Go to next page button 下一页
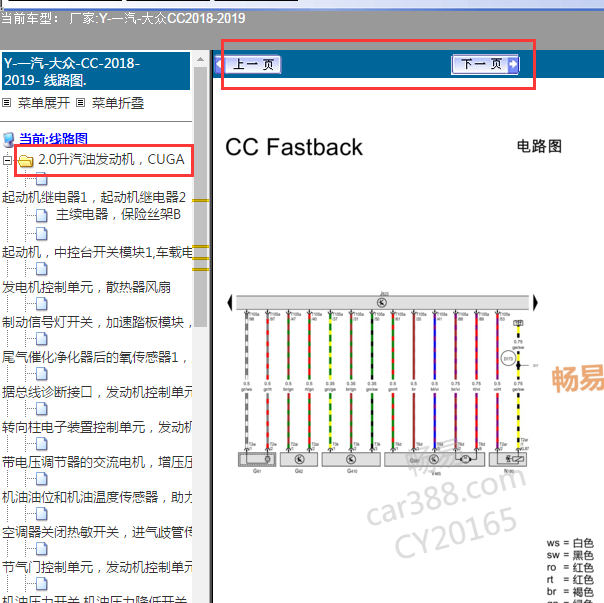This screenshot has width=604, height=603. click(485, 64)
